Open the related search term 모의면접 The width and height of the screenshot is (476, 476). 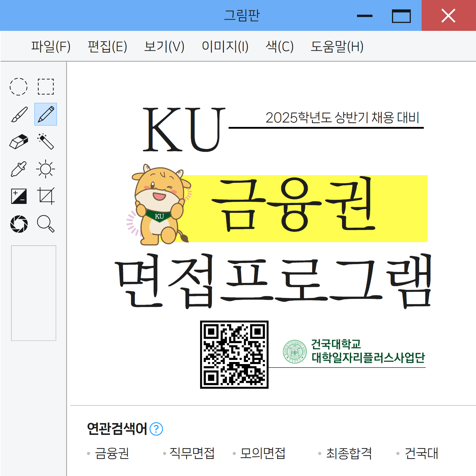(263, 453)
